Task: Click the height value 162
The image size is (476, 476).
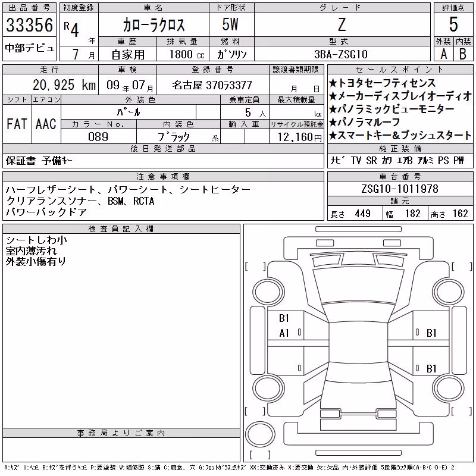Action: (461, 214)
